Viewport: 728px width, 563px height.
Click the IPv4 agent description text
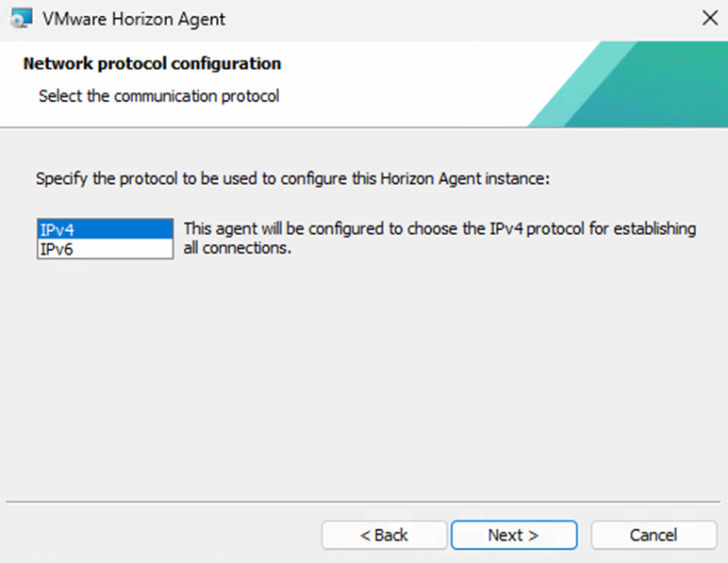coord(439,229)
